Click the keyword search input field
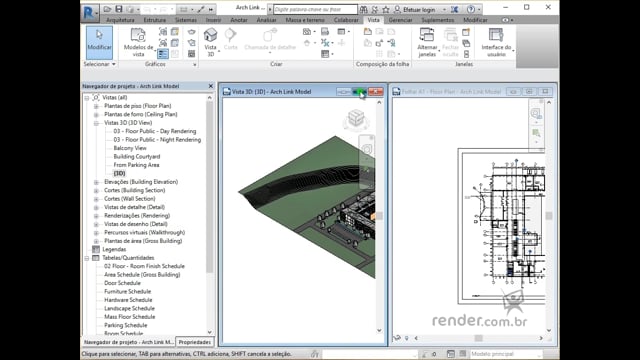 pyautogui.click(x=316, y=9)
